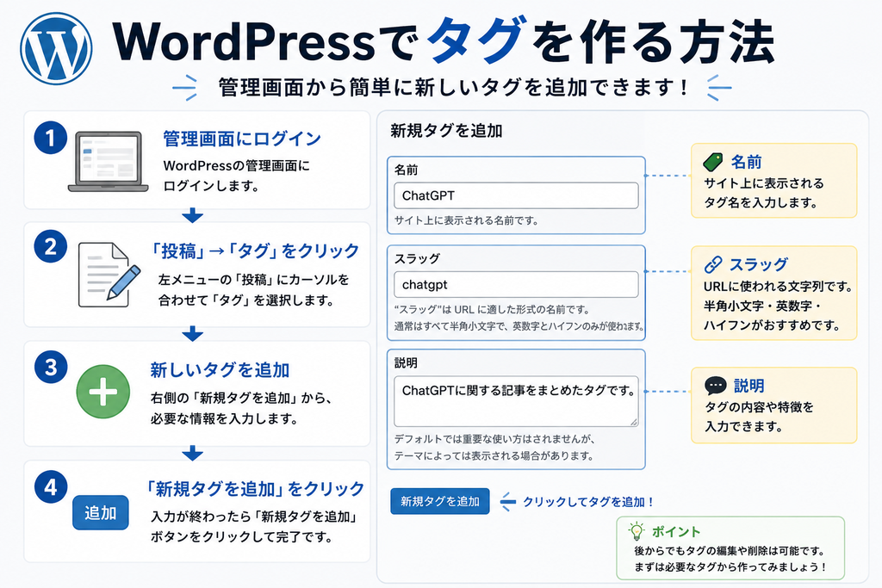Click the document and pencil icon
The height and width of the screenshot is (588, 882).
(x=109, y=275)
